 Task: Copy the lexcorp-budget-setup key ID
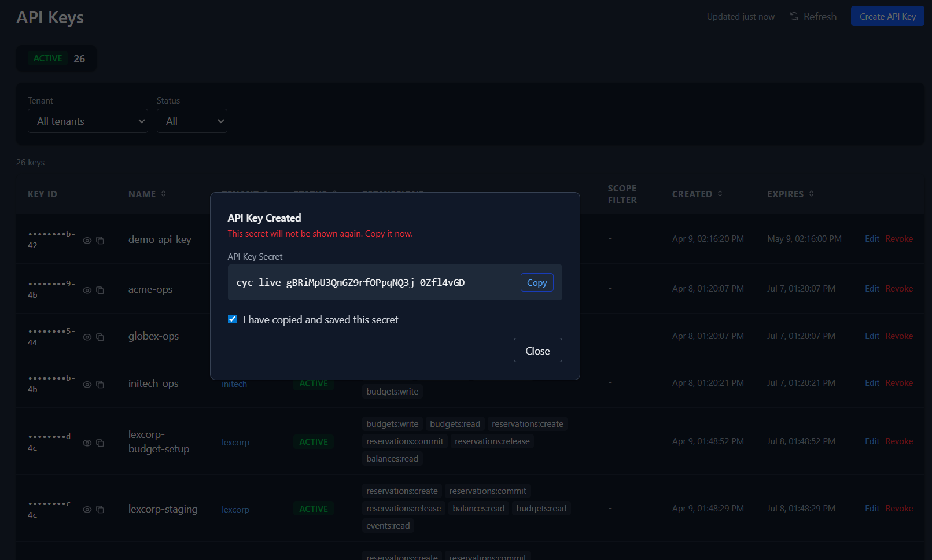tap(100, 443)
